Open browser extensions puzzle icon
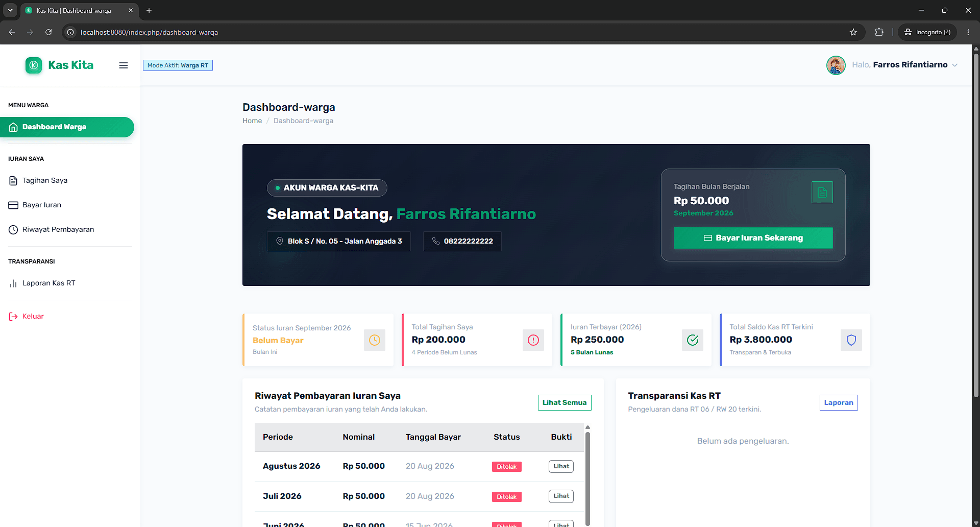 pos(879,32)
